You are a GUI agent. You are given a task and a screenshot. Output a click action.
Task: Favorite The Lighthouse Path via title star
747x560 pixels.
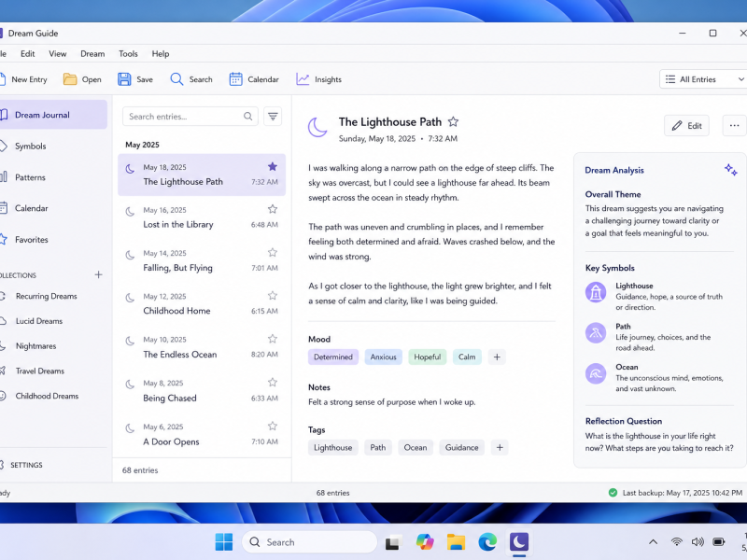tap(453, 122)
